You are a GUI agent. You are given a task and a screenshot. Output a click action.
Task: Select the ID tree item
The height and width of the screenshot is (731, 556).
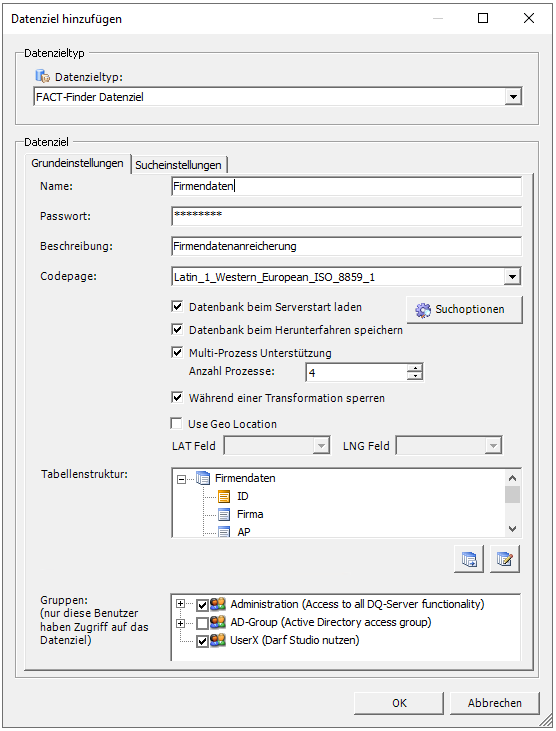[x=243, y=497]
